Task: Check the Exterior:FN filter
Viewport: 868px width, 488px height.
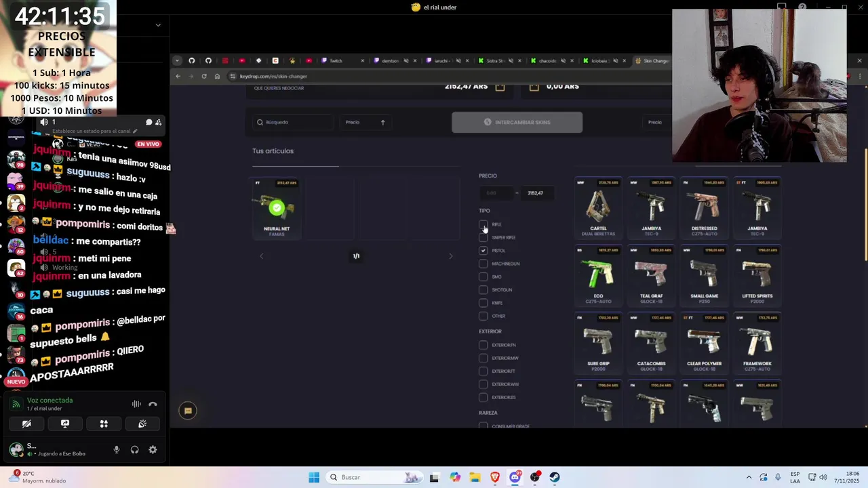Action: (483, 345)
